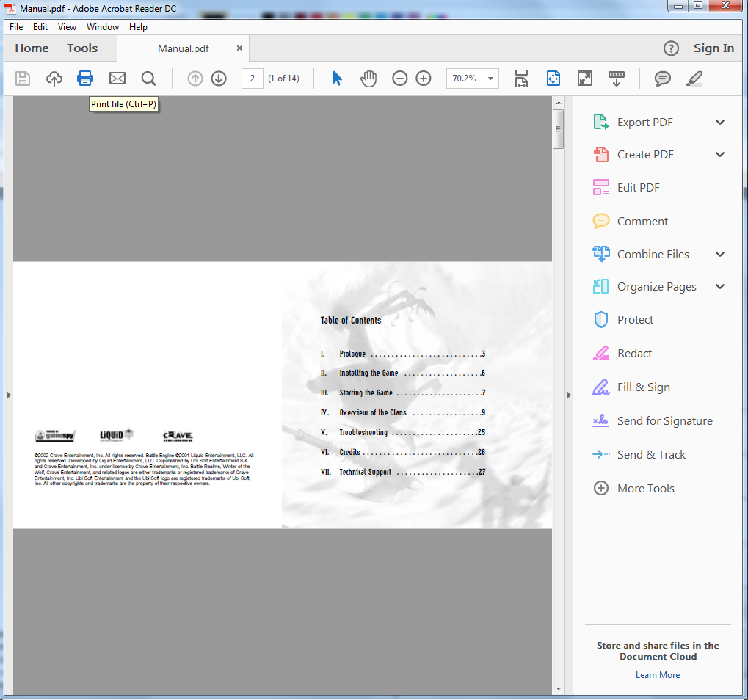This screenshot has width=748, height=700.
Task: Select the Hand pan tool
Action: point(368,79)
